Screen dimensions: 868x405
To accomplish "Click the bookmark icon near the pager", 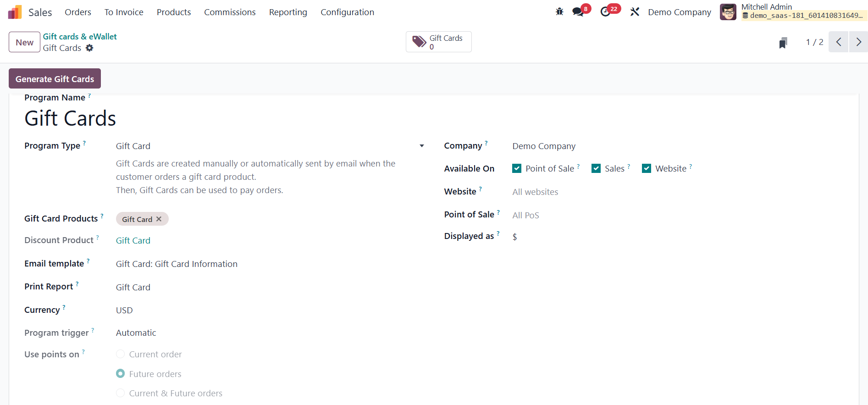I will click(783, 43).
